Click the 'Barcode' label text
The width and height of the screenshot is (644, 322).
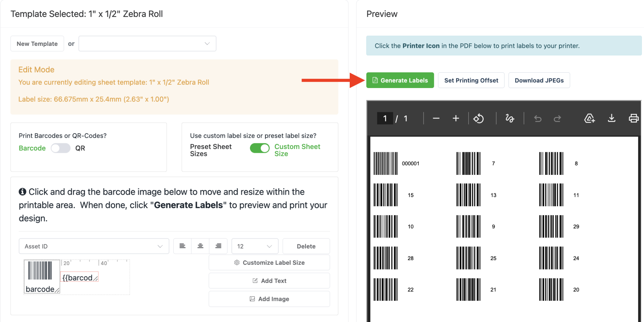pyautogui.click(x=32, y=148)
